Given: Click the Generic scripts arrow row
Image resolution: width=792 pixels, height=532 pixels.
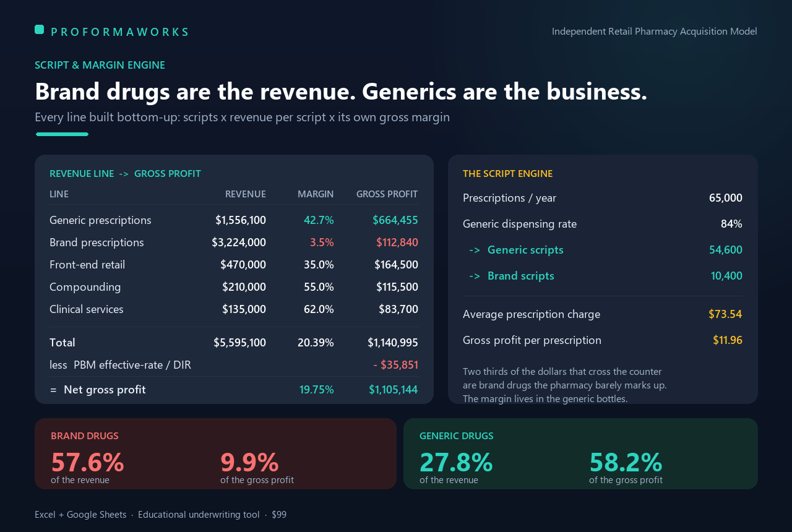Looking at the screenshot, I should (603, 250).
